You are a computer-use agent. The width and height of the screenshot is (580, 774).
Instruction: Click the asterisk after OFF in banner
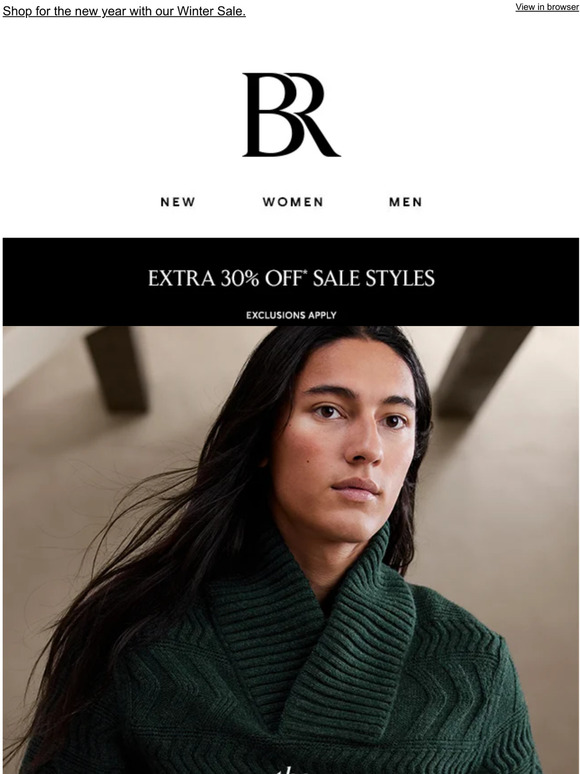click(305, 272)
